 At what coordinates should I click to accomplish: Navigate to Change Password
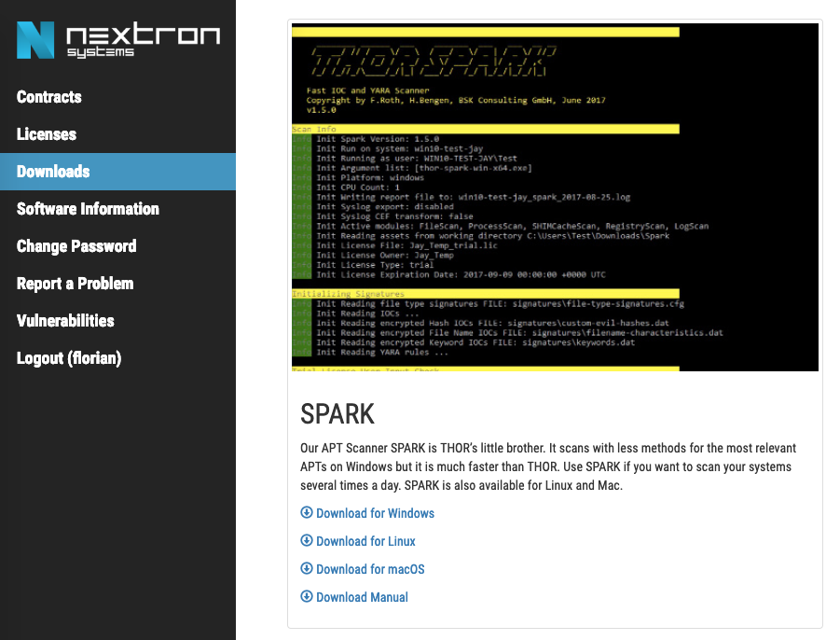point(76,246)
